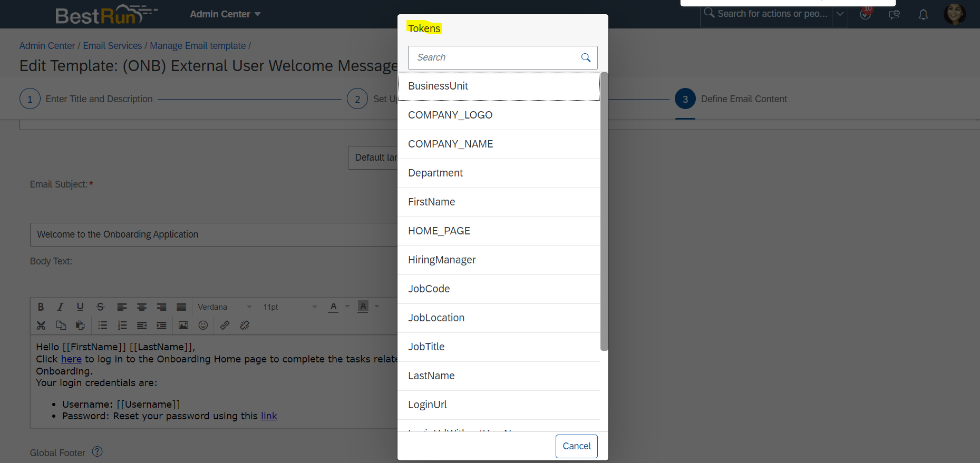Image resolution: width=980 pixels, height=463 pixels.
Task: Click the magnifier icon in the Tokens search
Action: coord(586,57)
